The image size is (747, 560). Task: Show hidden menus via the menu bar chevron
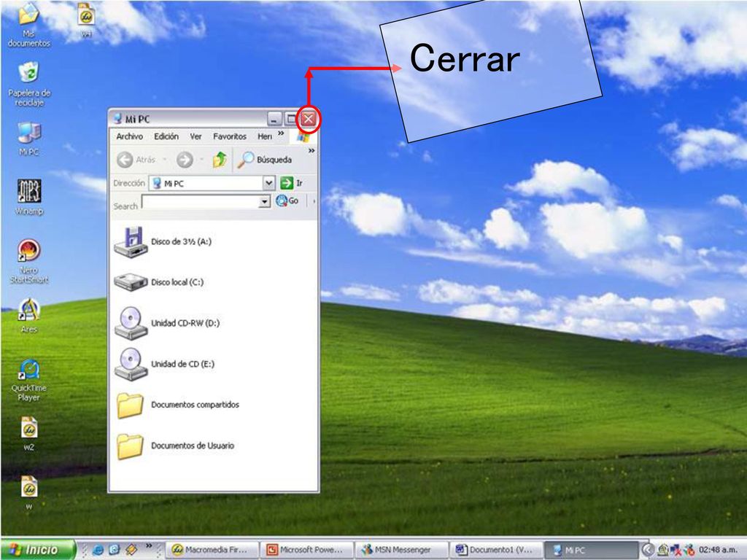pyautogui.click(x=281, y=133)
